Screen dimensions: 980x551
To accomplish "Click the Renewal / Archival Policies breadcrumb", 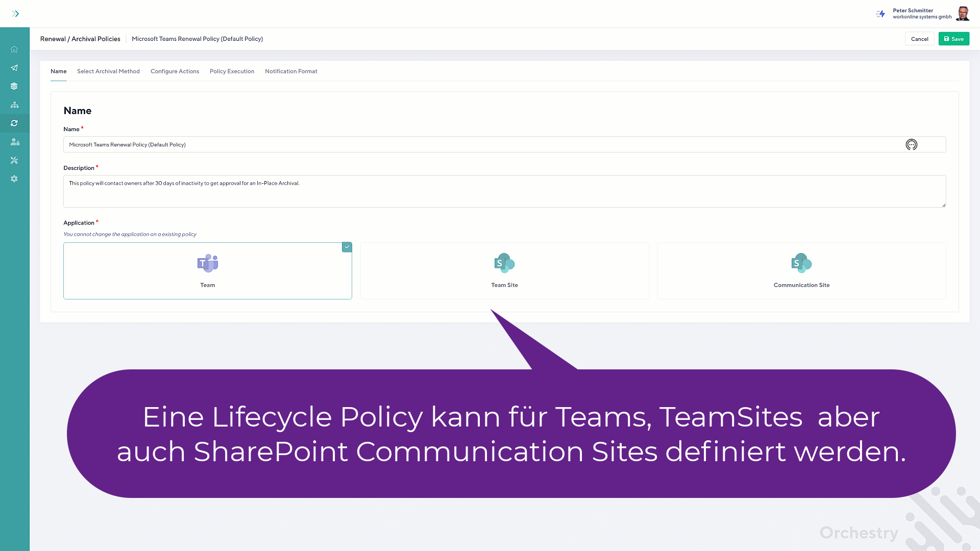I will [x=80, y=39].
